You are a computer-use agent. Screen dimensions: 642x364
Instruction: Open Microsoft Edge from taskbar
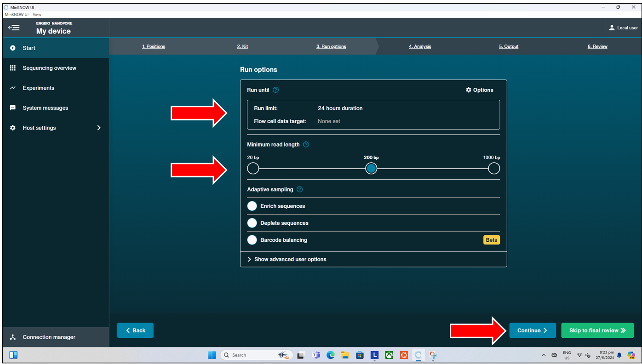coord(331,355)
